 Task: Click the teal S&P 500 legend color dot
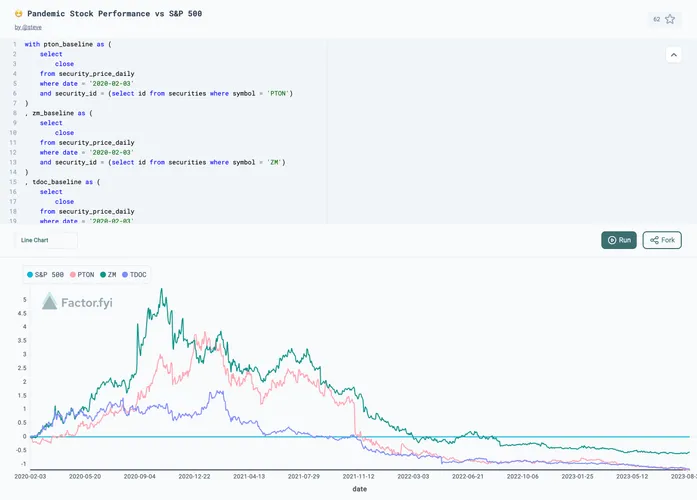tap(30, 274)
